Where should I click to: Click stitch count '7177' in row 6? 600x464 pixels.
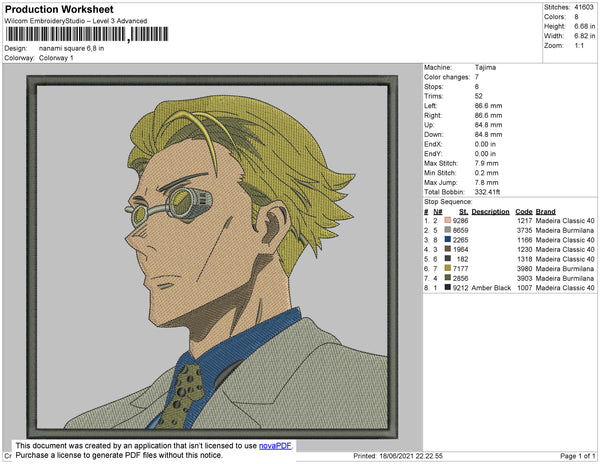(x=461, y=269)
